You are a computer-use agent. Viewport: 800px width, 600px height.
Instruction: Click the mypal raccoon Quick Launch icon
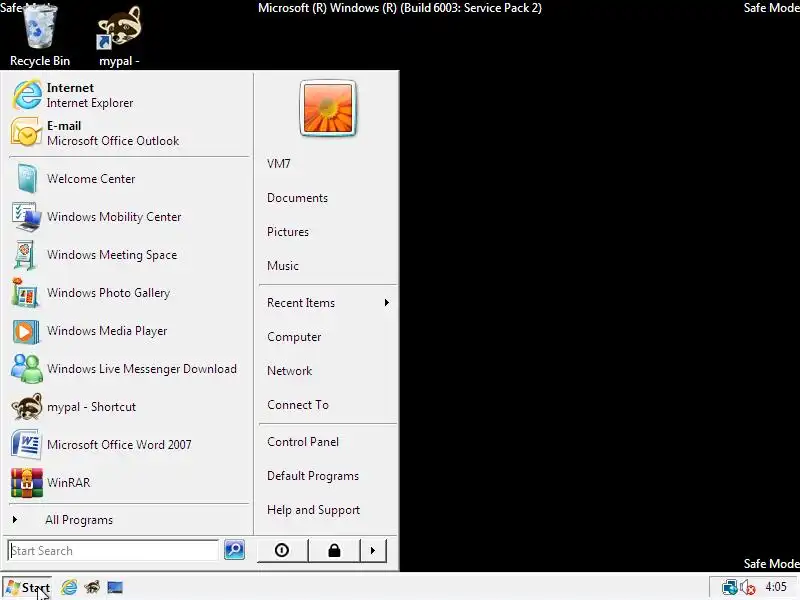point(92,587)
